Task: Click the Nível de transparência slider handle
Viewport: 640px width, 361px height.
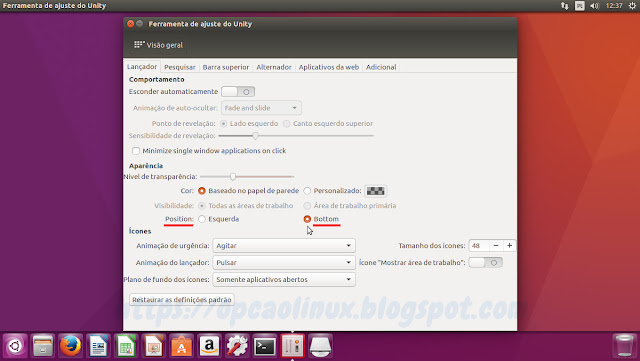Action: click(233, 176)
